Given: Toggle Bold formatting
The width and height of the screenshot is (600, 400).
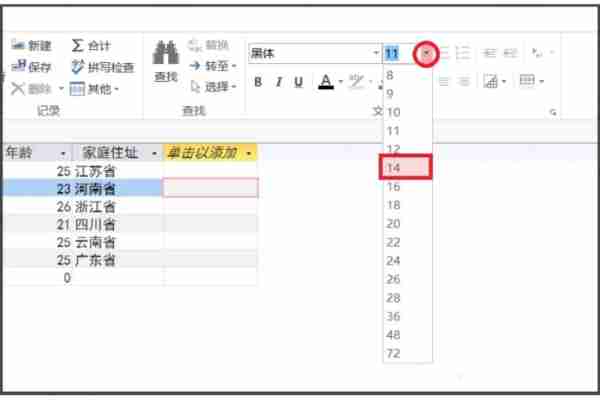Looking at the screenshot, I should click(x=258, y=82).
